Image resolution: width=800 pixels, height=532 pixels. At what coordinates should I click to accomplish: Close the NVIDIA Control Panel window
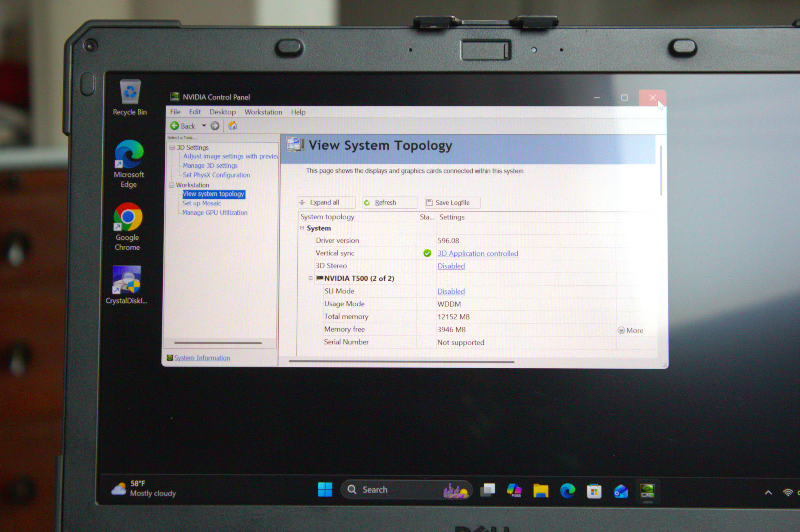tap(652, 97)
